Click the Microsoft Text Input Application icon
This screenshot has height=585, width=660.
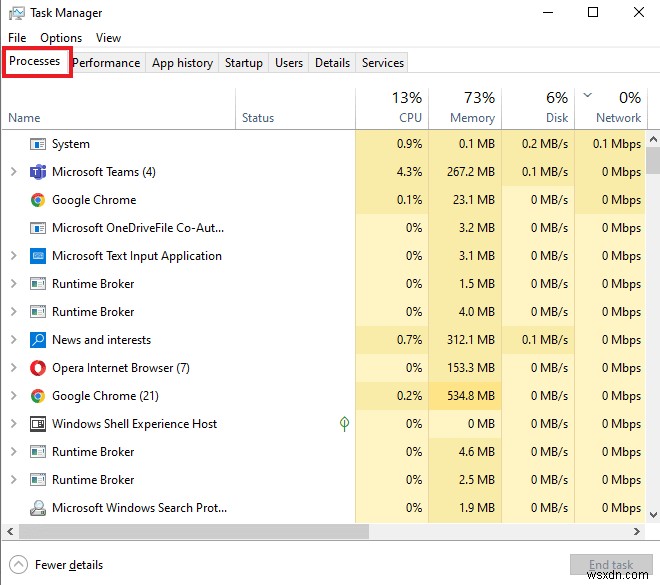point(38,256)
